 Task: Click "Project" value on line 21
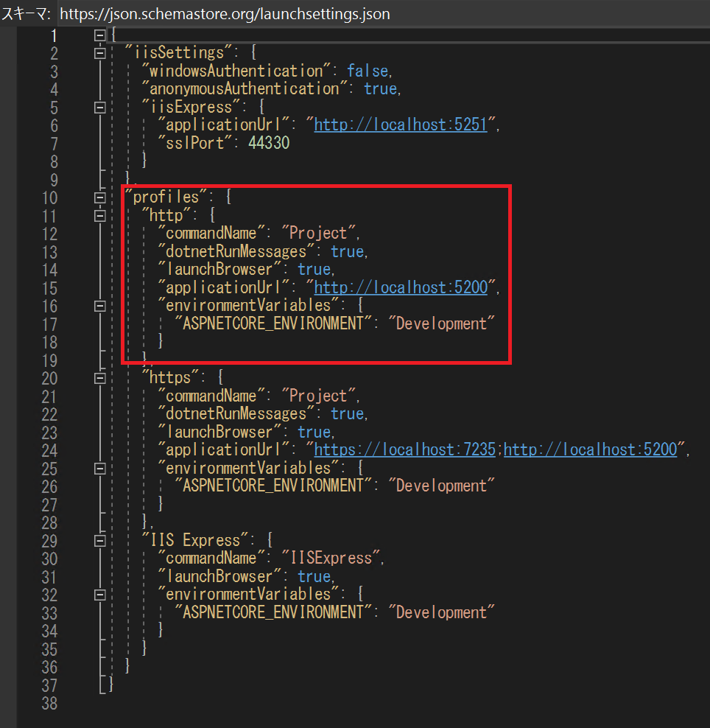coord(318,396)
